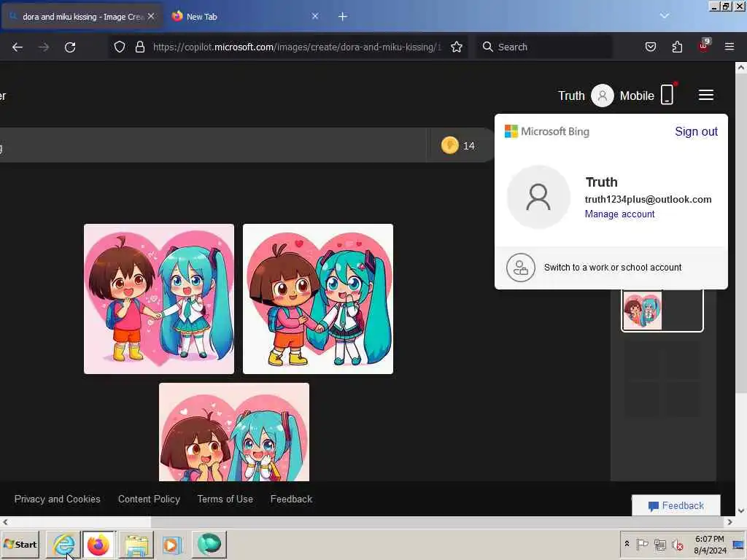The width and height of the screenshot is (747, 560).
Task: Reload the page with the refresh icon
Action: (x=70, y=47)
